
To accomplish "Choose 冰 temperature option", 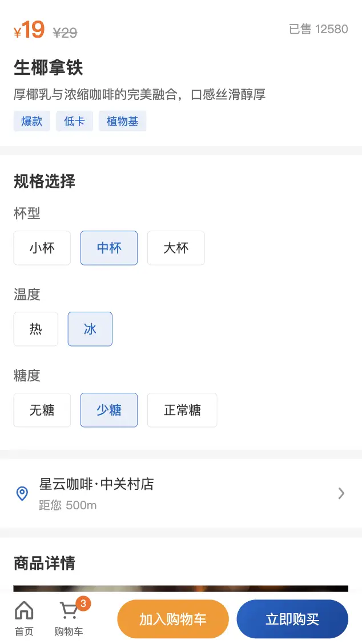I will (x=90, y=329).
